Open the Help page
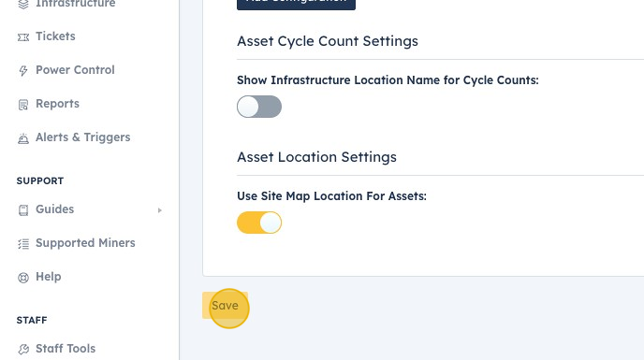The image size is (644, 360). point(49,276)
